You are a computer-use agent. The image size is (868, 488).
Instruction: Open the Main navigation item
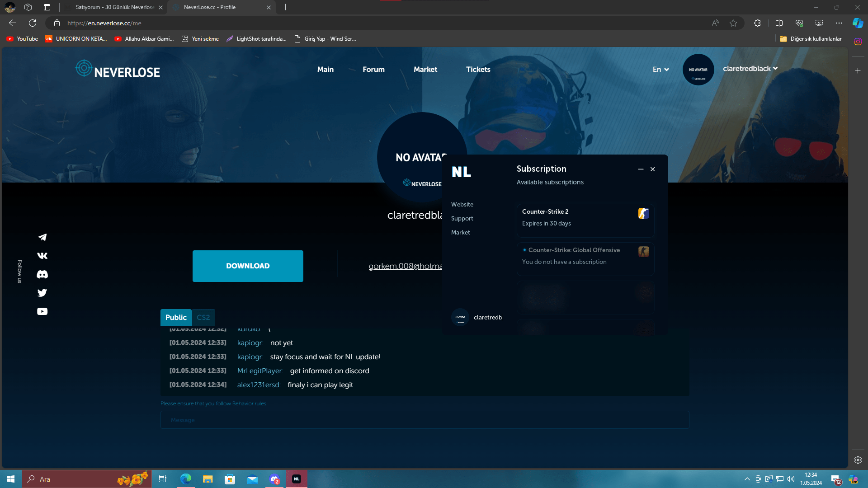click(x=325, y=69)
